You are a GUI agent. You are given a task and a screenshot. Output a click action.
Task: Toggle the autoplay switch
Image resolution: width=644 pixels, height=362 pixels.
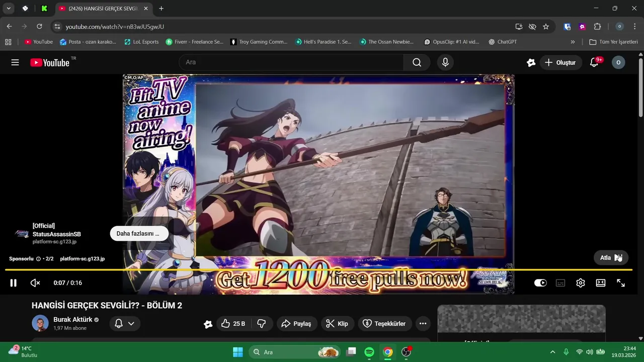540,283
